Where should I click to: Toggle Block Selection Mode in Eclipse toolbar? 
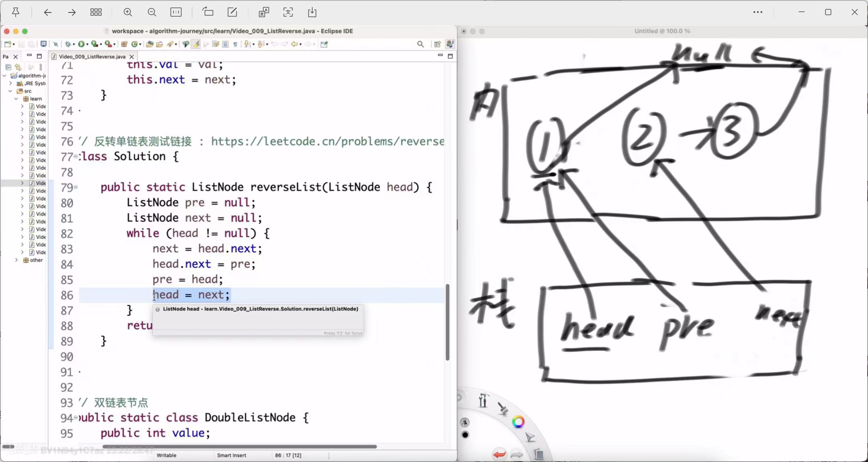point(225,44)
